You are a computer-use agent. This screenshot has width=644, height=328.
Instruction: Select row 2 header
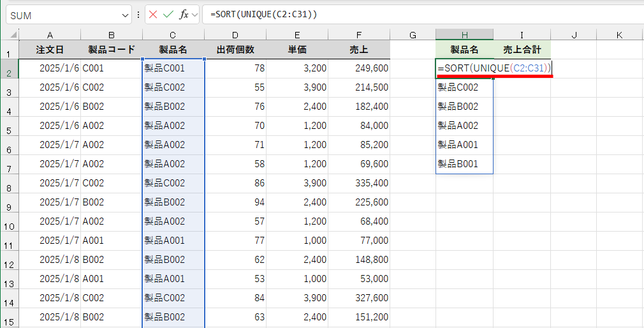point(9,69)
